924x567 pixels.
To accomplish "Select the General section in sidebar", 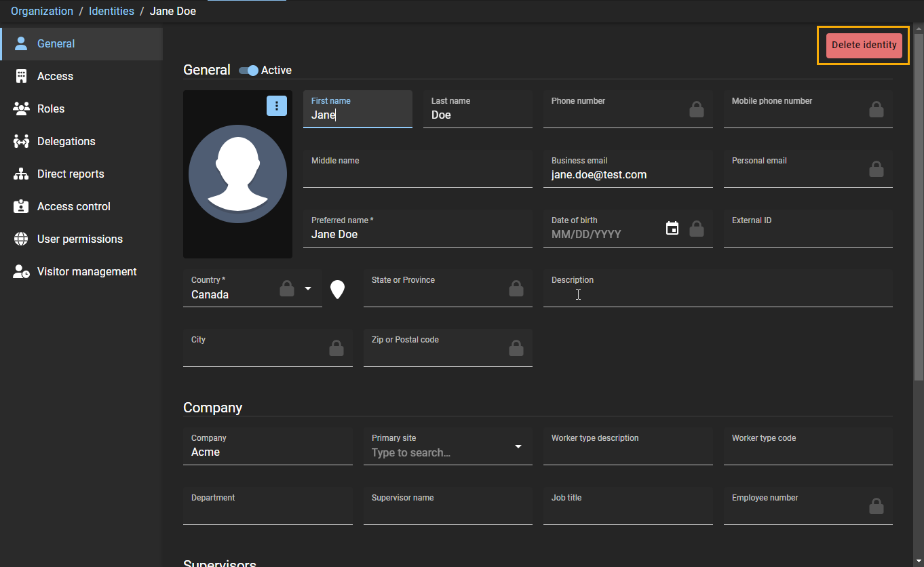I will tap(81, 44).
